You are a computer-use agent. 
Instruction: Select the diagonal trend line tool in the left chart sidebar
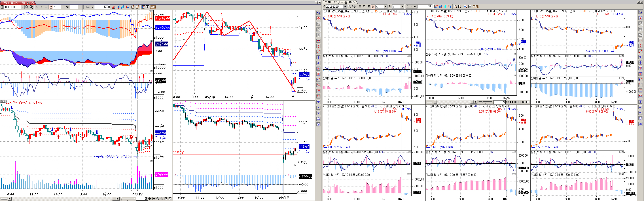318,52
